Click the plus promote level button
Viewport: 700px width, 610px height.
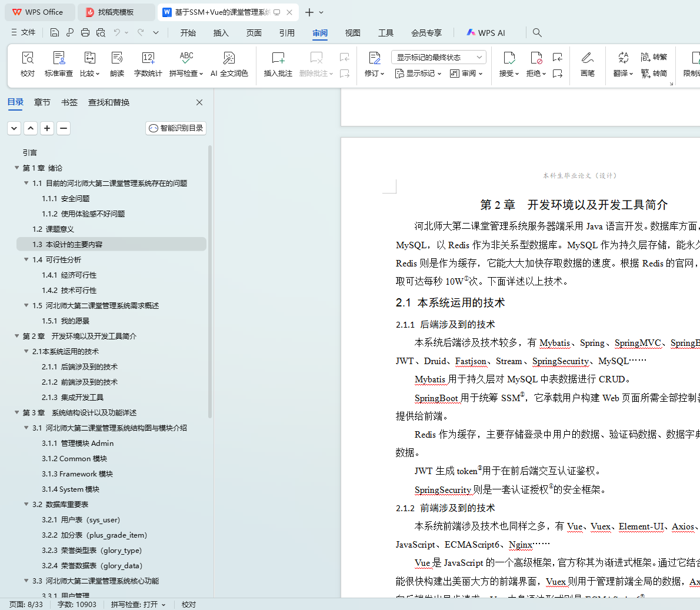coord(47,128)
